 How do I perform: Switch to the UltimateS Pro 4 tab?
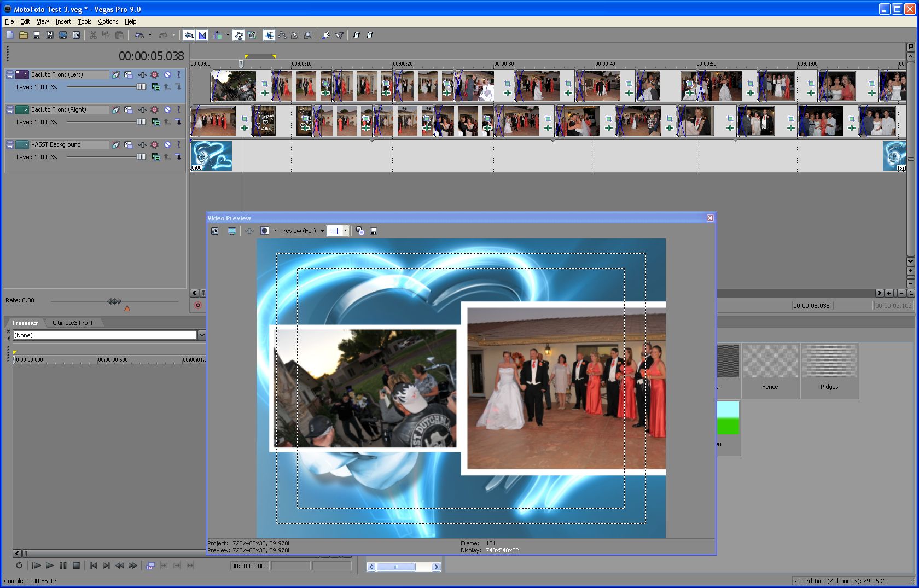[x=72, y=323]
